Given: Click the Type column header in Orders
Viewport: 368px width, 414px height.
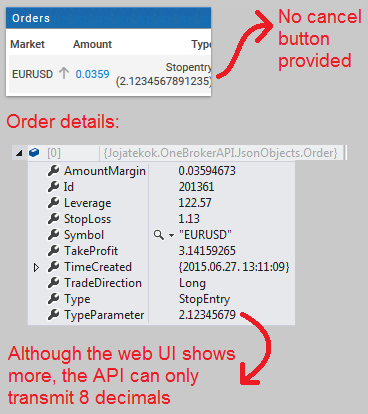Looking at the screenshot, I should point(201,45).
